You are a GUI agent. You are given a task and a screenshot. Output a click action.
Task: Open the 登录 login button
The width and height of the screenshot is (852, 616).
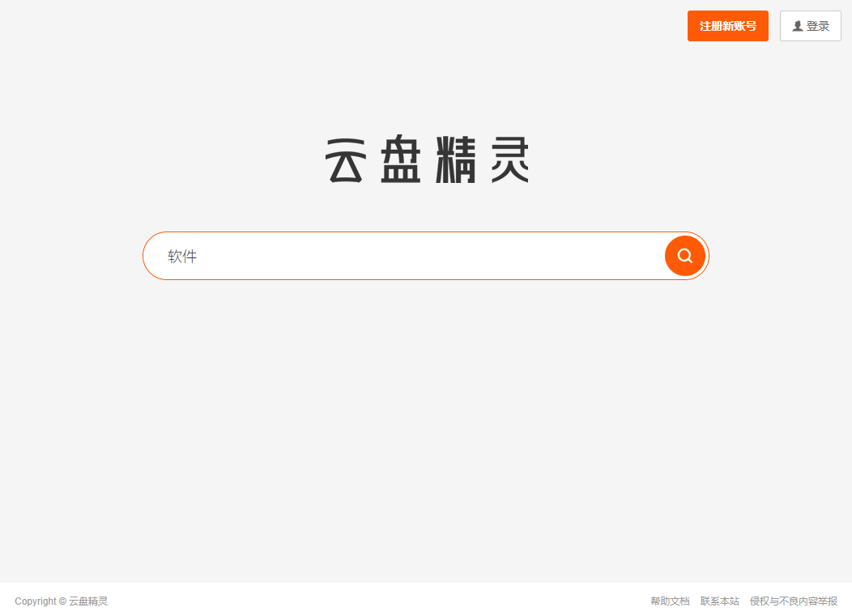point(810,26)
